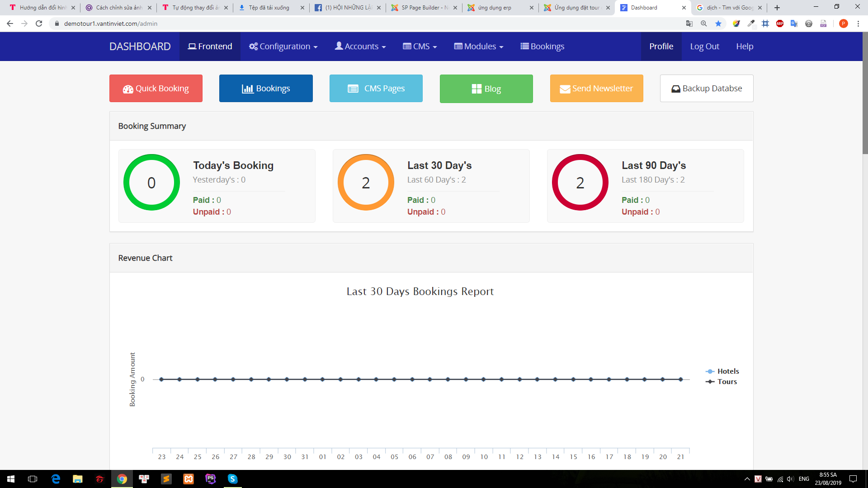This screenshot has height=488, width=868.
Task: Open Bookings in the top navbar
Action: coord(542,47)
